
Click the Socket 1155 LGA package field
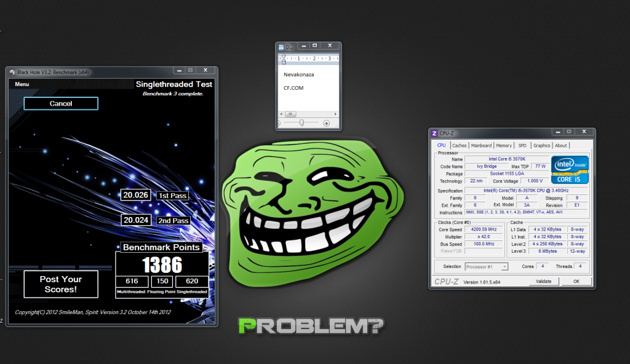tap(507, 173)
